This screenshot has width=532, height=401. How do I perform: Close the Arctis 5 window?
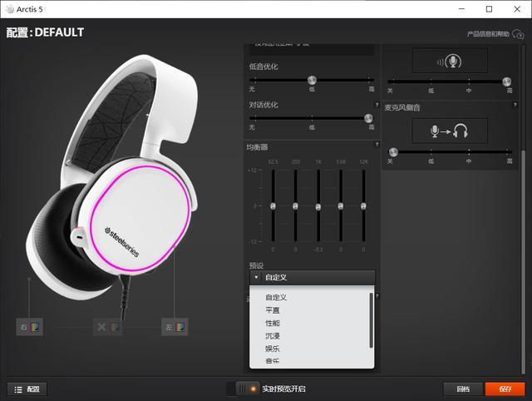517,9
